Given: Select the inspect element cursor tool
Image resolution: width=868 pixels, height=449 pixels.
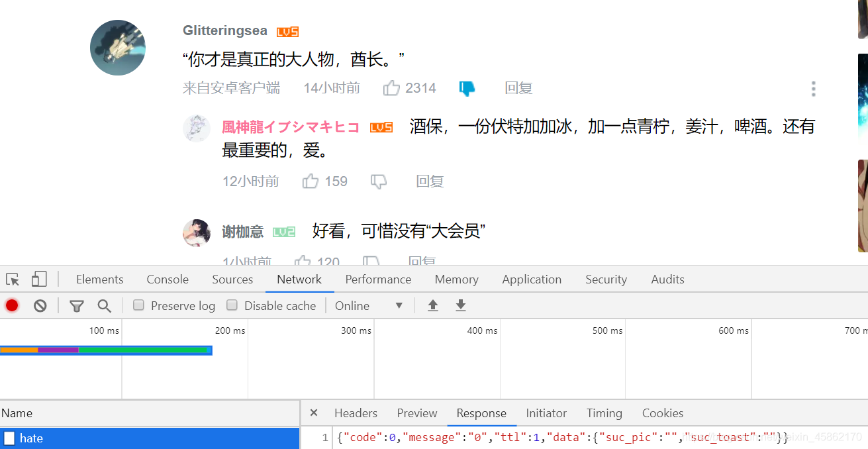Looking at the screenshot, I should point(12,279).
